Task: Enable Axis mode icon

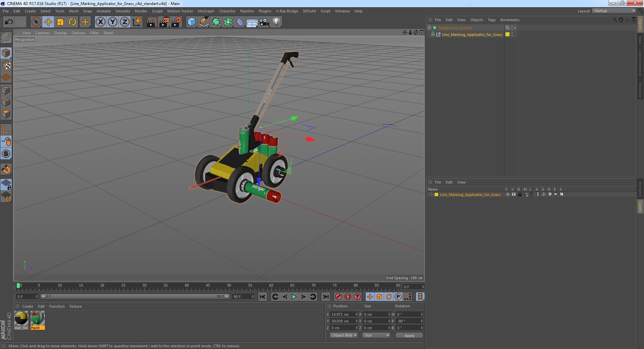Action: click(x=6, y=130)
